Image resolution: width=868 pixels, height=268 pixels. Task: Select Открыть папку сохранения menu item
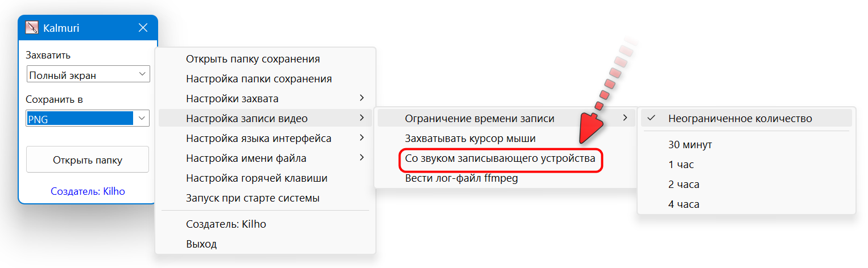(x=253, y=59)
